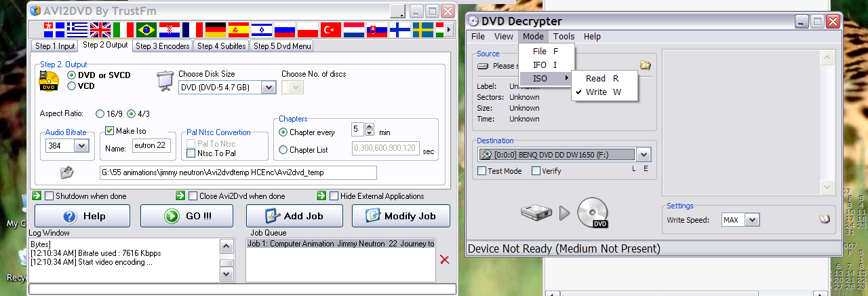Open the Destination drive dropdown

click(x=644, y=155)
